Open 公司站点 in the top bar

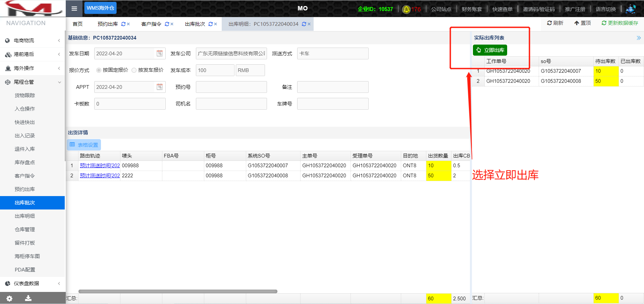pos(441,9)
